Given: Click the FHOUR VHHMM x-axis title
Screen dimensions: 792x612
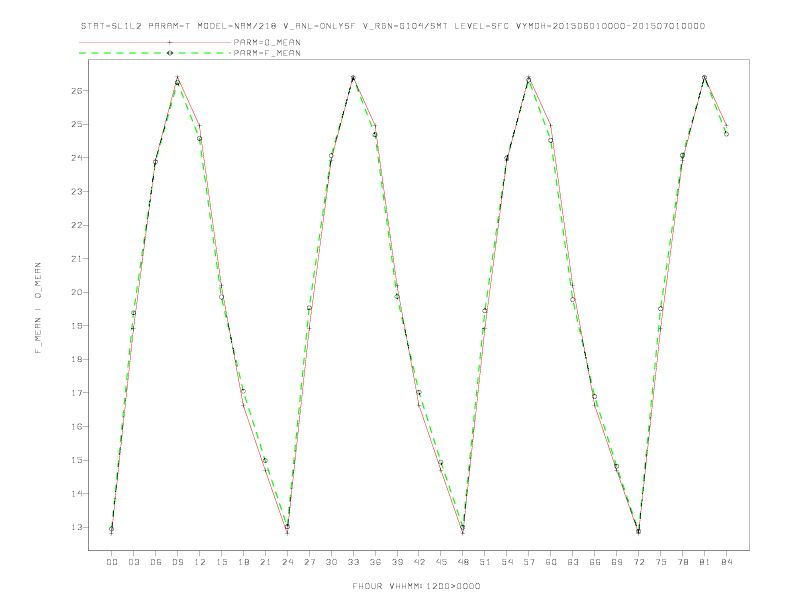Looking at the screenshot, I should pyautogui.click(x=416, y=586).
